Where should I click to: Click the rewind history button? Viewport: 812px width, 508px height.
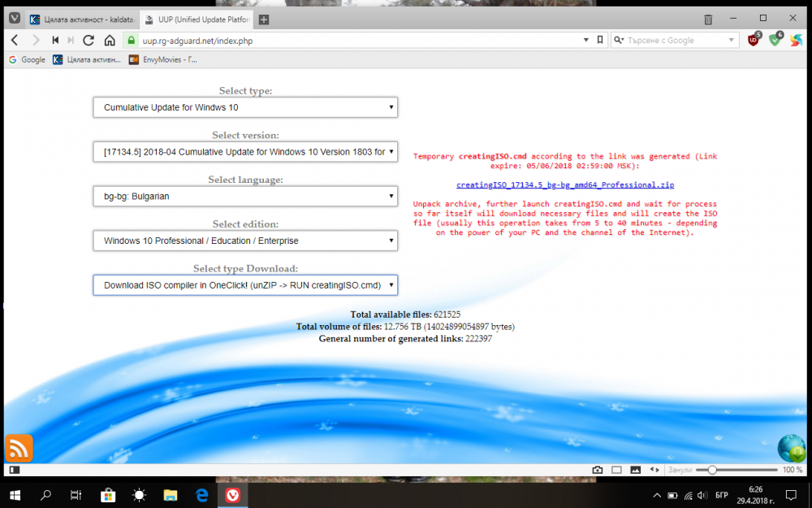tap(55, 40)
